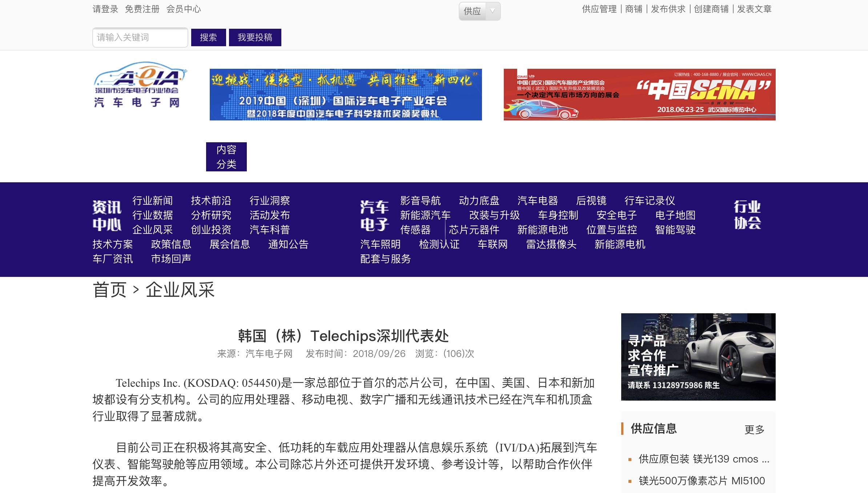This screenshot has height=493, width=868.
Task: Go to 会员中心
Action: (x=184, y=9)
